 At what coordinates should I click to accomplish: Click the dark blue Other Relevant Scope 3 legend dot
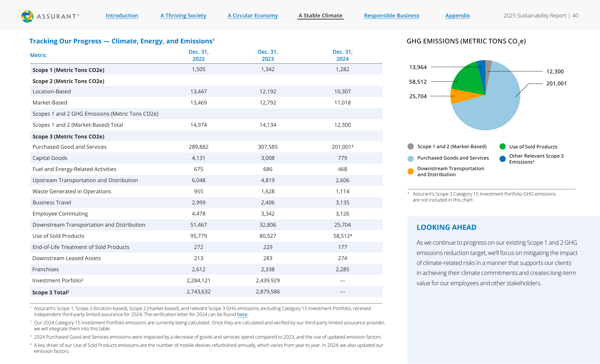pos(503,159)
